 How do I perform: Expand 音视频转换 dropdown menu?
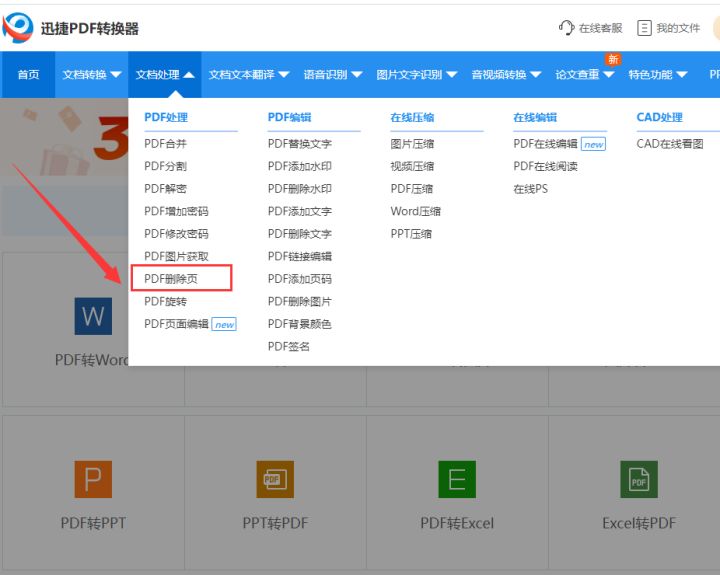coord(506,74)
